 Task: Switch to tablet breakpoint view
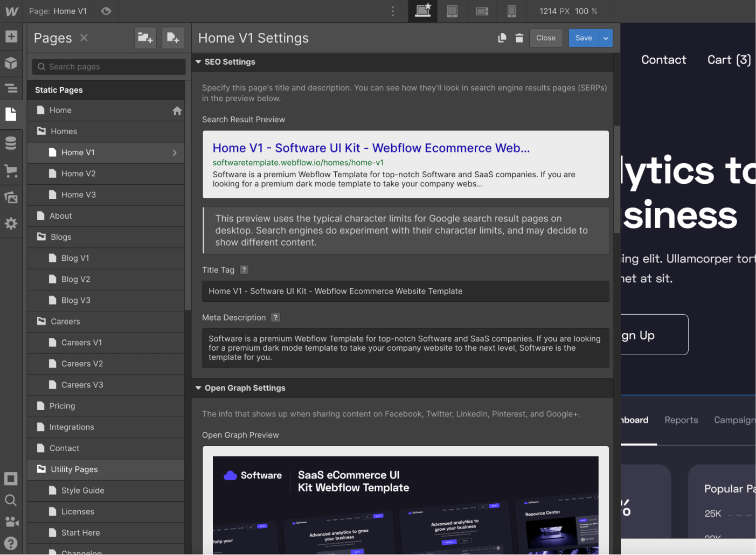click(x=452, y=11)
